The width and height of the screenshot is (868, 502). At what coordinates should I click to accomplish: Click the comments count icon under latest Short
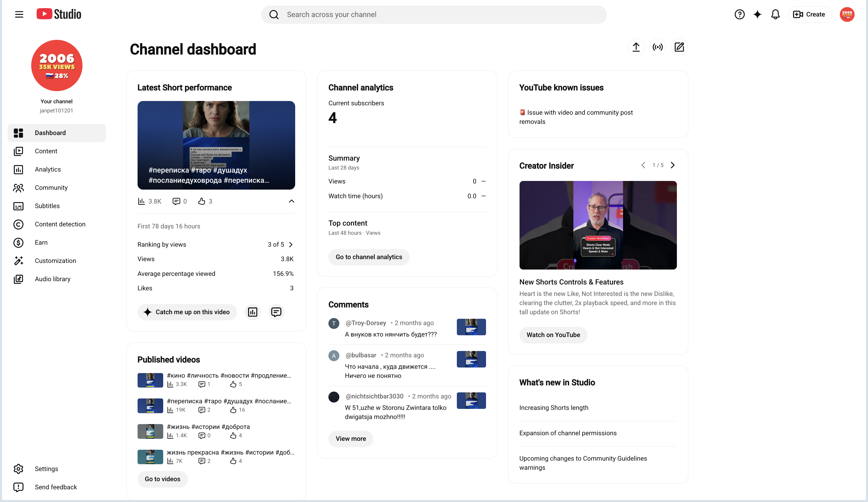click(x=176, y=201)
